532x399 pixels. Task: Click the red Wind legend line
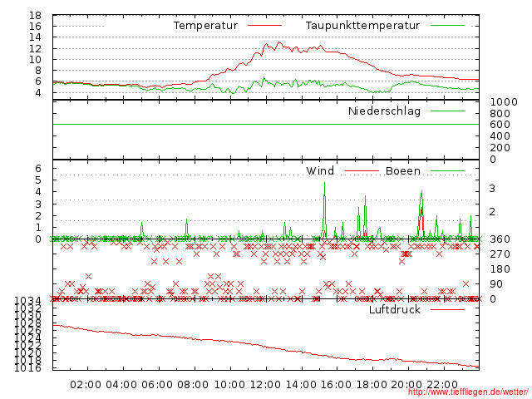(x=362, y=170)
